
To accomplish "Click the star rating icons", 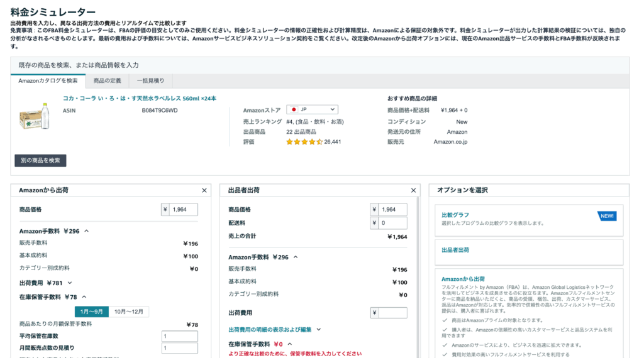I will (x=304, y=142).
